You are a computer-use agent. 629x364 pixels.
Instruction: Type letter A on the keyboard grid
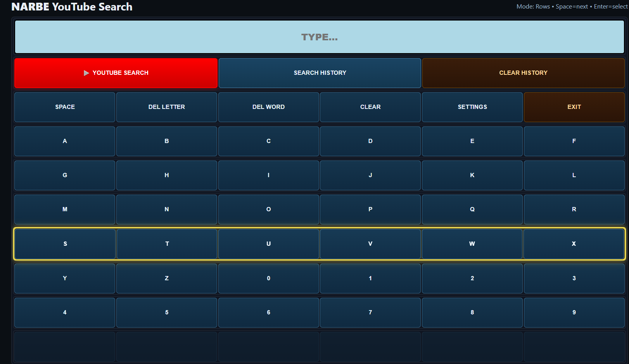coord(65,141)
